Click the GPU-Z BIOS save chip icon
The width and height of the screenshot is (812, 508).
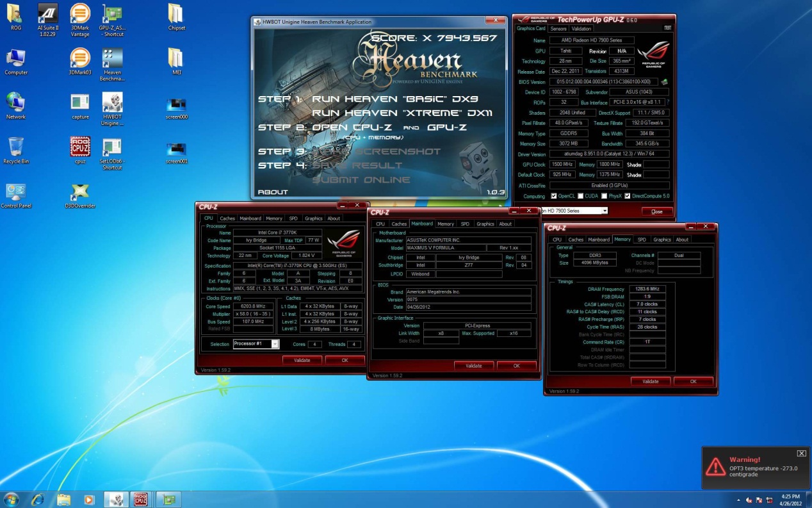coord(664,82)
